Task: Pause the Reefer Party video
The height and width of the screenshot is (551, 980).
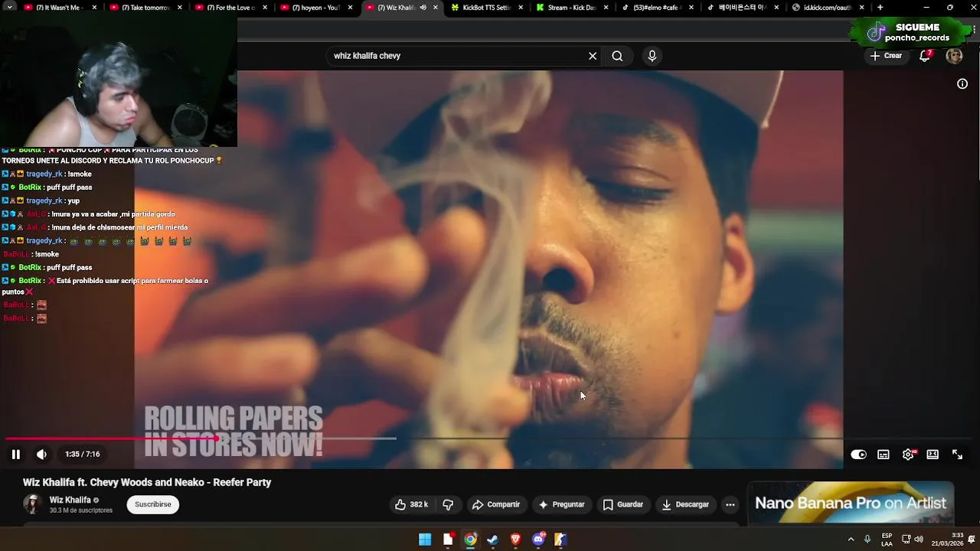Action: 15,455
